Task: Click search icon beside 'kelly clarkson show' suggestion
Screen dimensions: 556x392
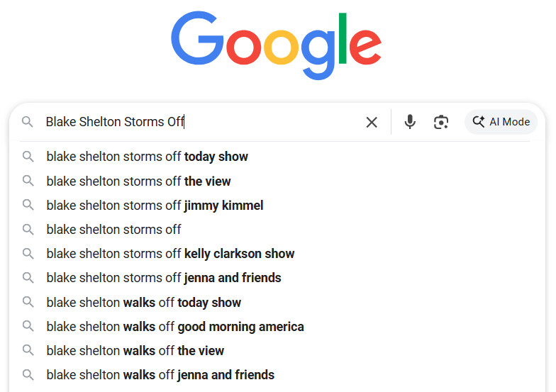Action: 28,254
